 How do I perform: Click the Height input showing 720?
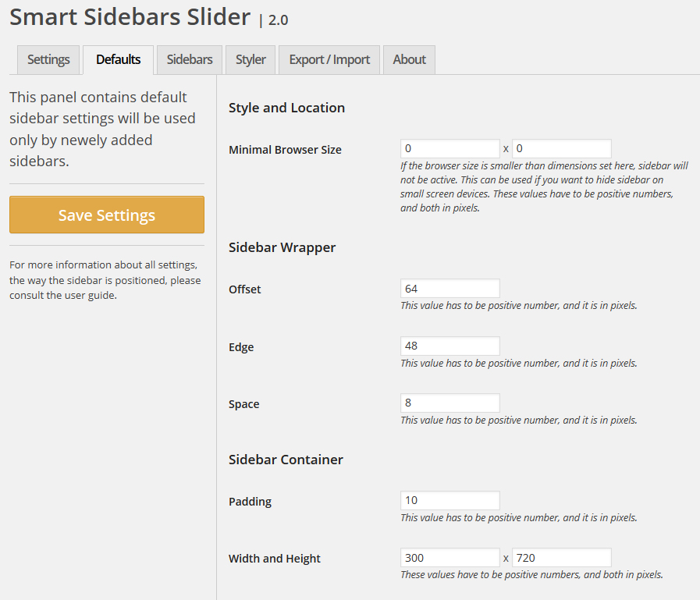pyautogui.click(x=561, y=557)
